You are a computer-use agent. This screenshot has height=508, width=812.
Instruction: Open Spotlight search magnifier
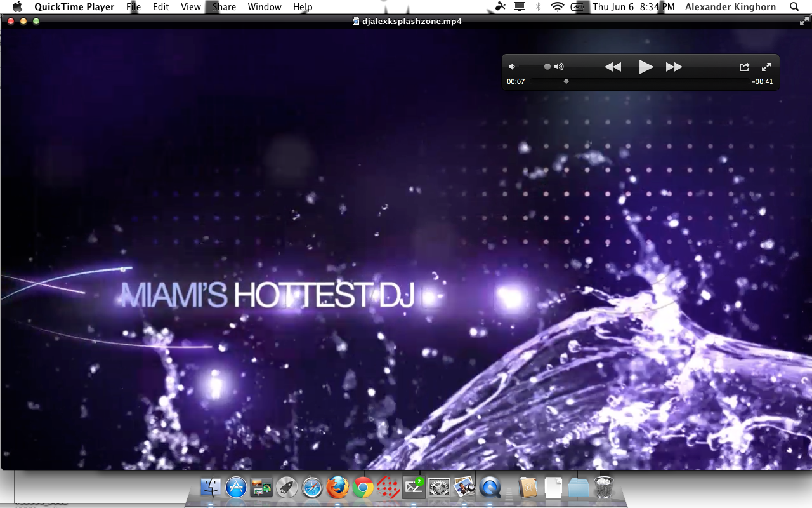tap(794, 7)
